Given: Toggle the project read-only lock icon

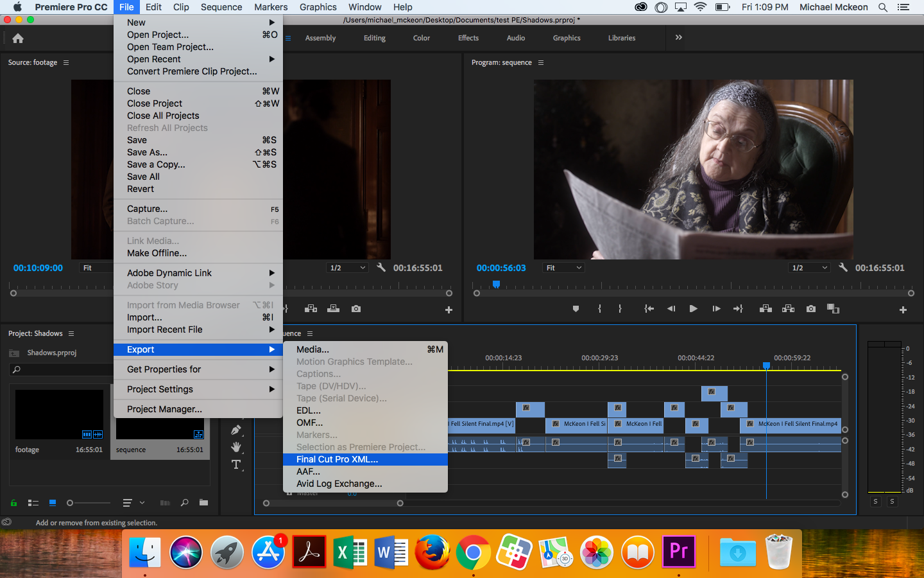Looking at the screenshot, I should [x=13, y=503].
